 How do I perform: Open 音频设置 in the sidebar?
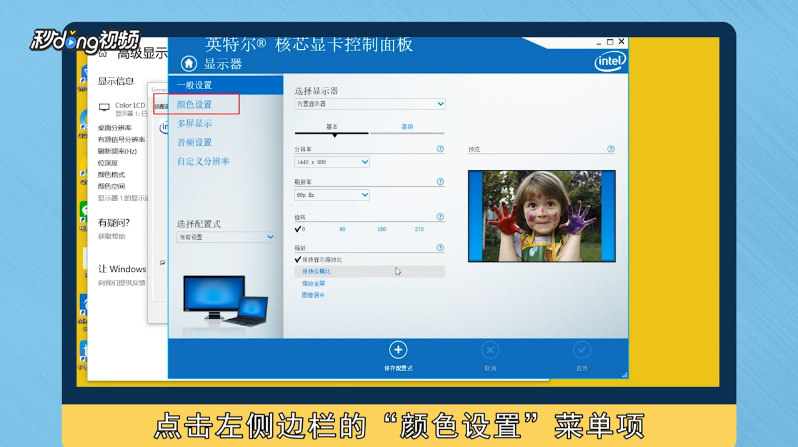pyautogui.click(x=194, y=143)
